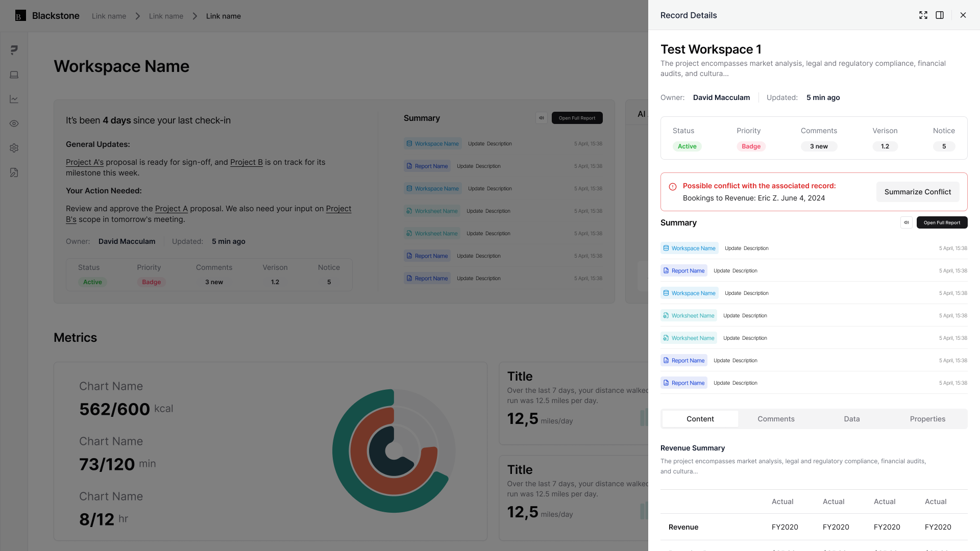
Task: Open the laptop icon in sidebar
Action: coord(14,74)
